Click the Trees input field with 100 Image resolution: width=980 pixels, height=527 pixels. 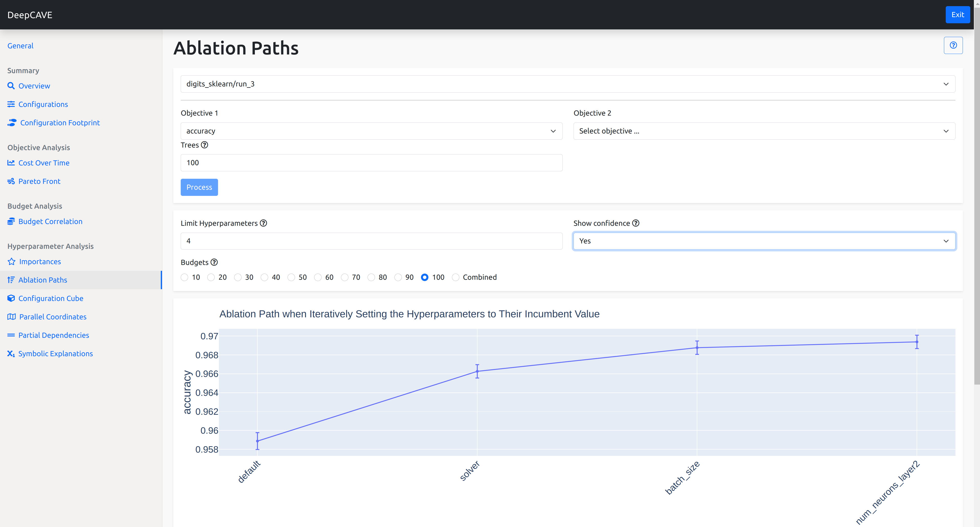coord(371,162)
